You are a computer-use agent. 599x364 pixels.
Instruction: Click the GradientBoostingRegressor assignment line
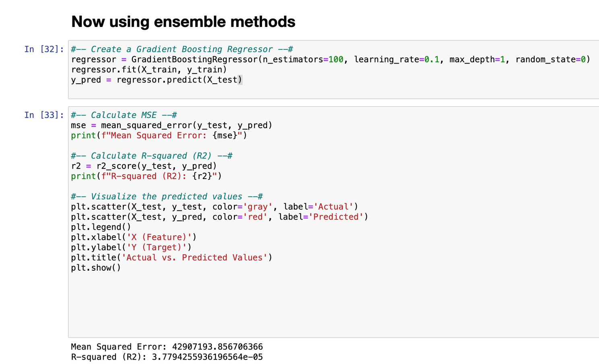330,60
